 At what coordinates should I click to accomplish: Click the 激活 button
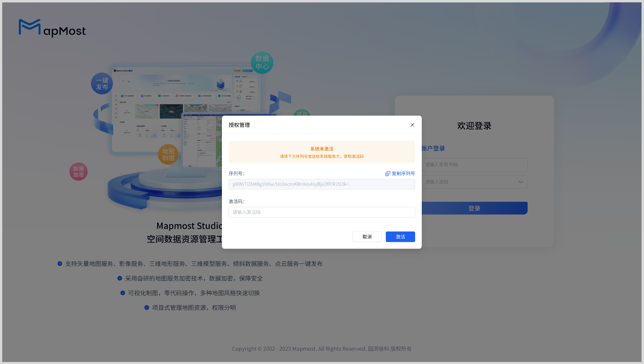pyautogui.click(x=400, y=237)
